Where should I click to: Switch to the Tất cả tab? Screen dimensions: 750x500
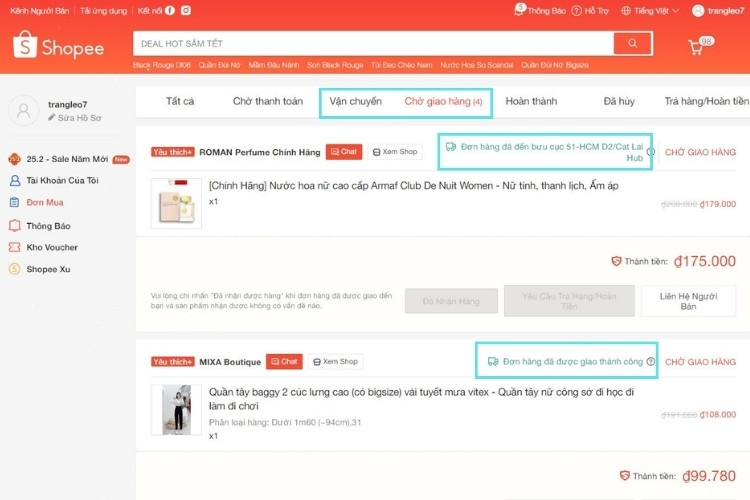tap(180, 101)
